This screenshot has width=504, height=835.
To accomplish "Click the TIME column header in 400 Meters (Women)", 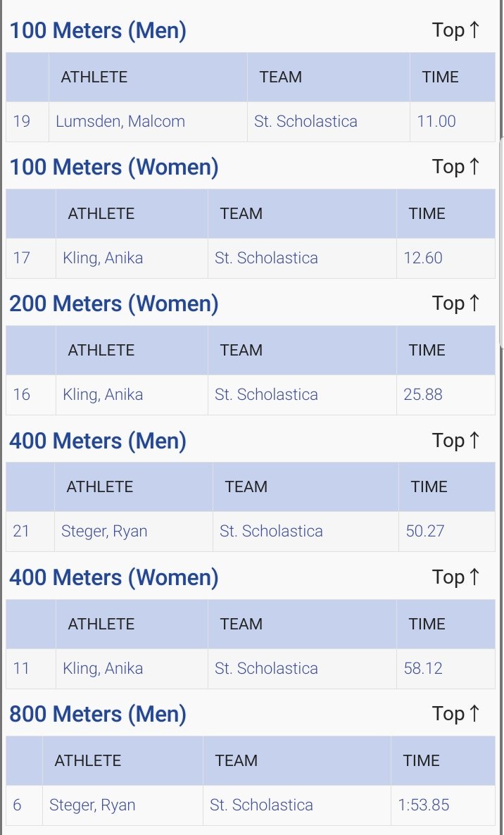I will coord(427,624).
